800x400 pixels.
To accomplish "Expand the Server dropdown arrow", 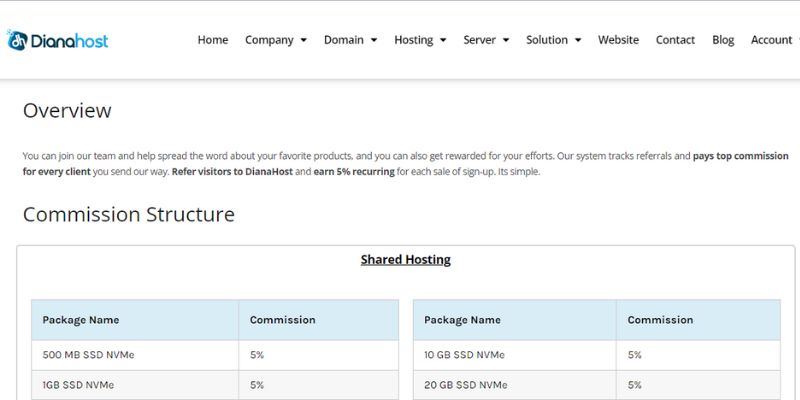I will [x=506, y=40].
